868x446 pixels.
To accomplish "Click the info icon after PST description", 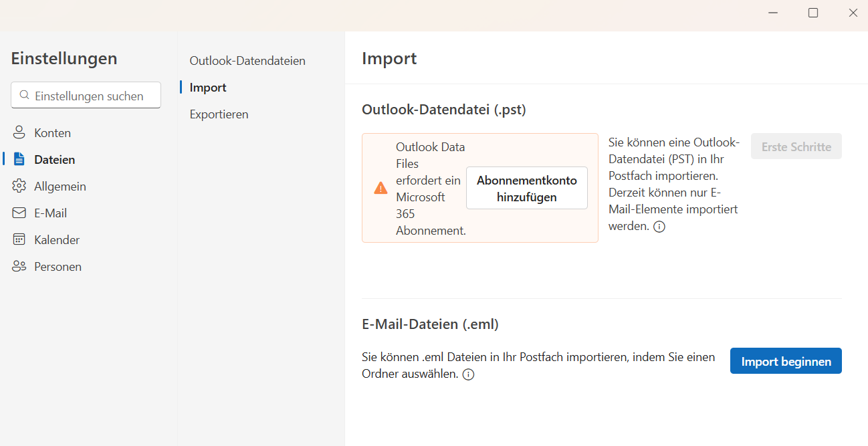I will pos(659,227).
